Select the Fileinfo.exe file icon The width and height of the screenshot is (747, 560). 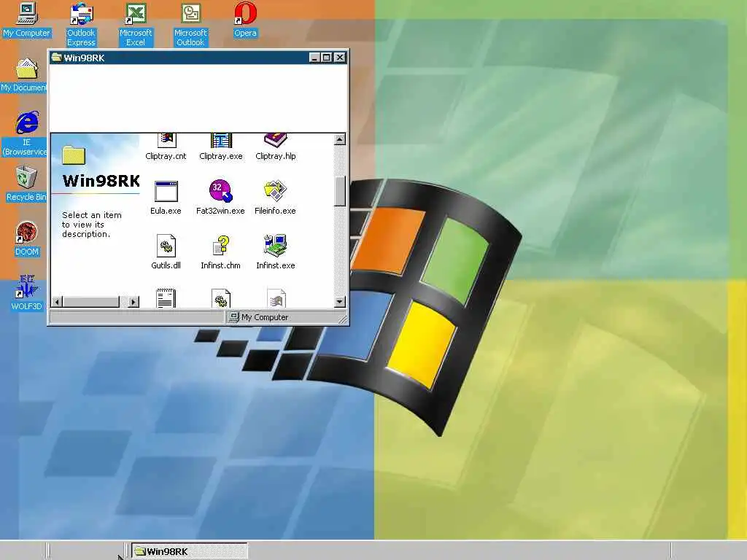pyautogui.click(x=275, y=191)
